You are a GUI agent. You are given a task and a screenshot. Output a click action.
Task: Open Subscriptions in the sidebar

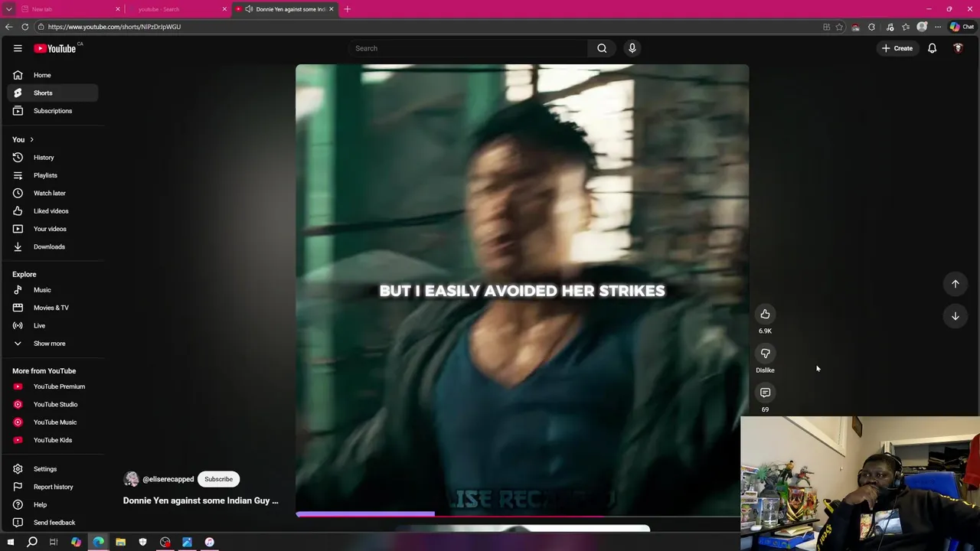point(53,111)
